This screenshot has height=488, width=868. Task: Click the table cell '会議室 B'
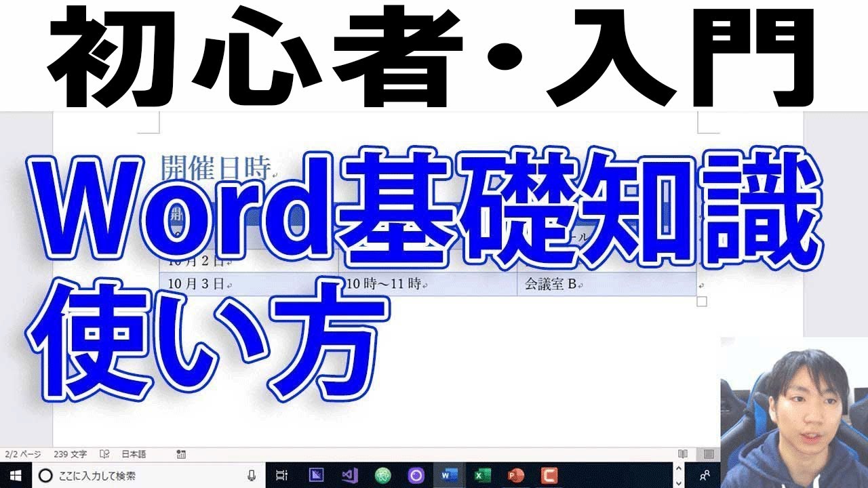[x=606, y=285]
